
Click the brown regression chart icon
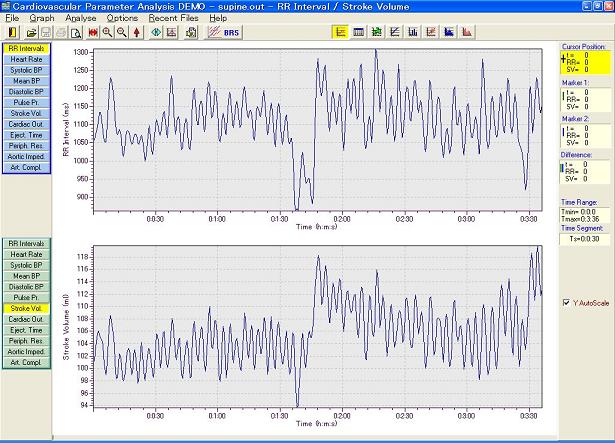pos(431,32)
